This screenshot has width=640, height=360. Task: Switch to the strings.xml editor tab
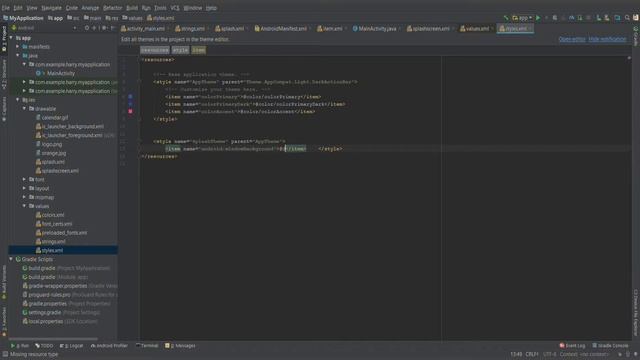(192, 29)
